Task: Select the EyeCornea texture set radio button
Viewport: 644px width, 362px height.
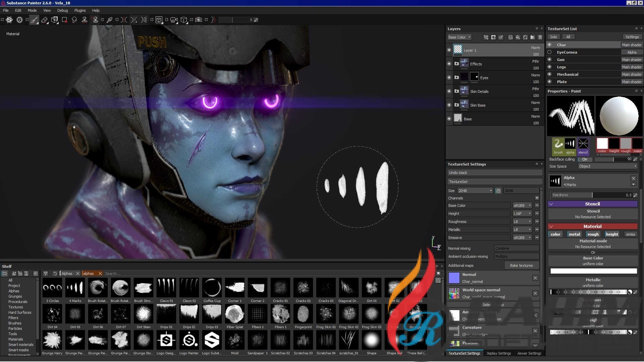Action: coord(549,52)
